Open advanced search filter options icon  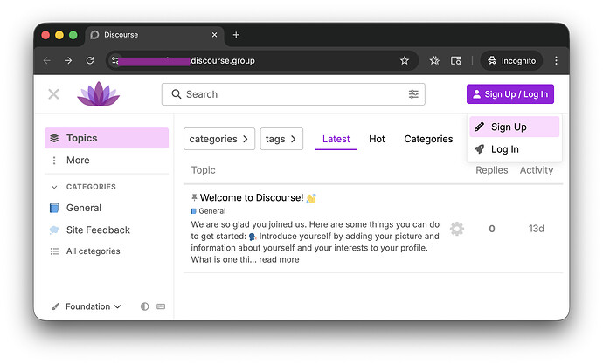tap(413, 94)
